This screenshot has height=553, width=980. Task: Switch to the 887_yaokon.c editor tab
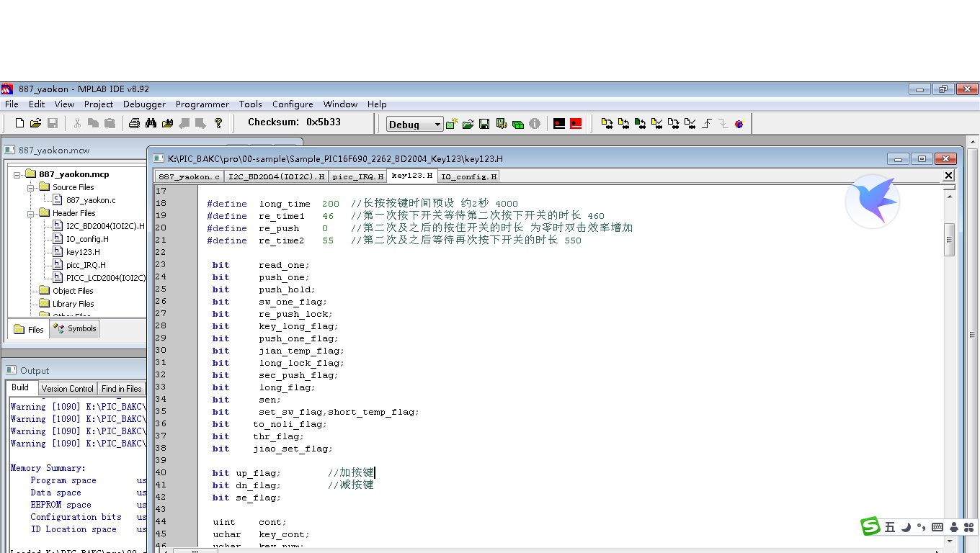coord(189,176)
